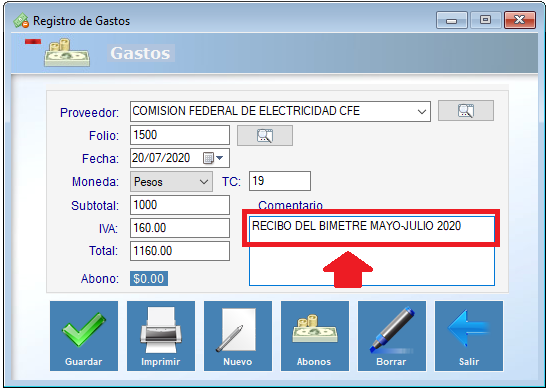The height and width of the screenshot is (388, 546).
Task: Click the Folio input field
Action: (x=180, y=135)
